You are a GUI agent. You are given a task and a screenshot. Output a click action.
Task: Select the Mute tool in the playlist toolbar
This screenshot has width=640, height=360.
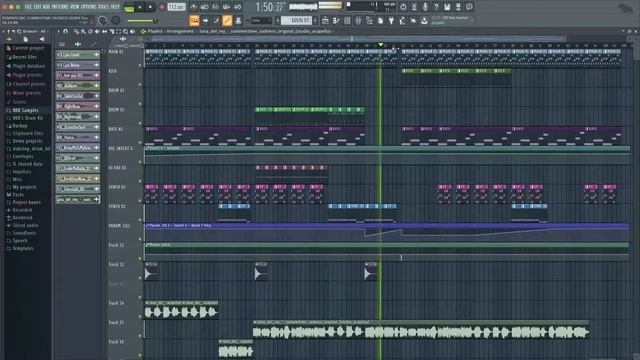coord(97,31)
